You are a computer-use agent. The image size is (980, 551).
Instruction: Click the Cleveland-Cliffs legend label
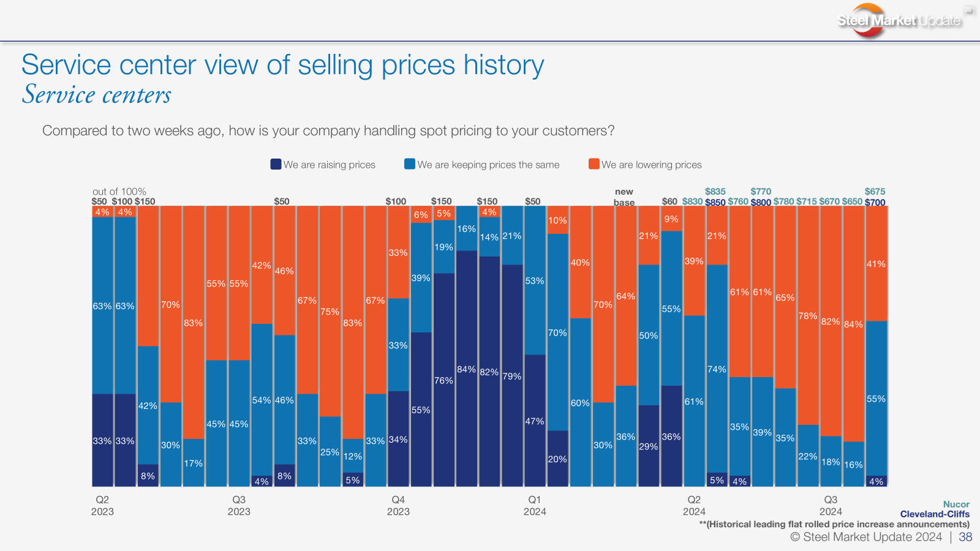point(935,514)
